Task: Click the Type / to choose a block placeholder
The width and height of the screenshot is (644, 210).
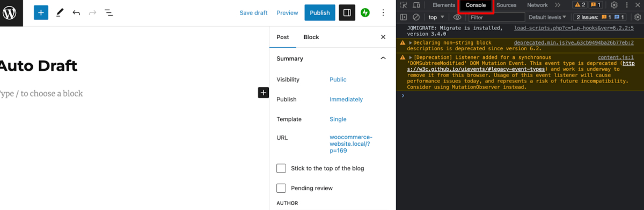Action: click(x=41, y=93)
